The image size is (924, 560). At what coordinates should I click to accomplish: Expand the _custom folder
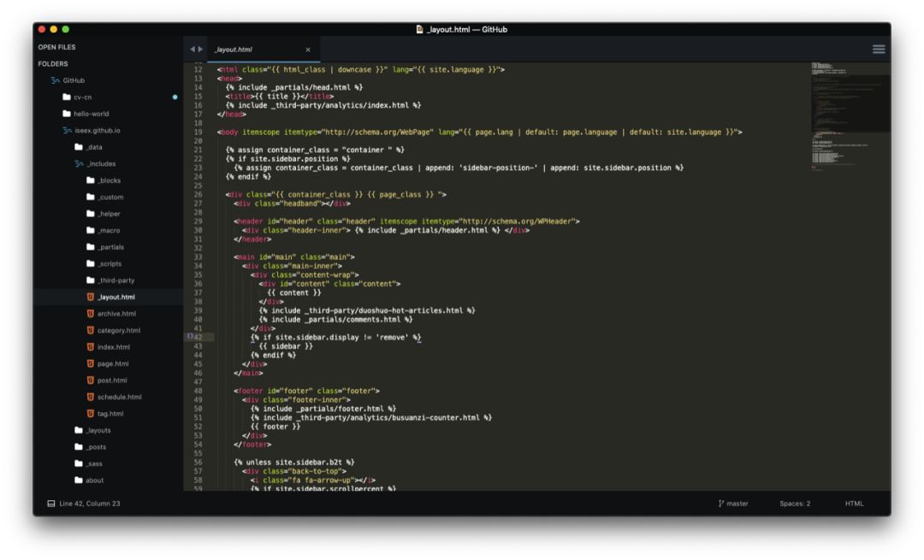tap(110, 197)
